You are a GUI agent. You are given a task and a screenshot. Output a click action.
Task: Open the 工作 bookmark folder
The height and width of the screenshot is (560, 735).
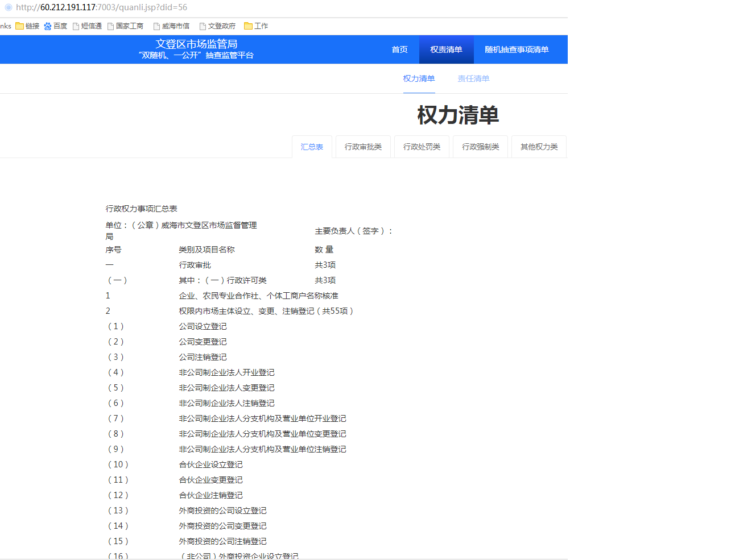tap(256, 26)
